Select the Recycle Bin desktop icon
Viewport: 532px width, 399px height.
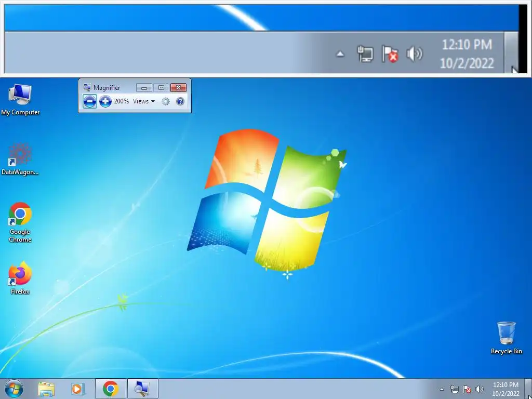click(506, 338)
